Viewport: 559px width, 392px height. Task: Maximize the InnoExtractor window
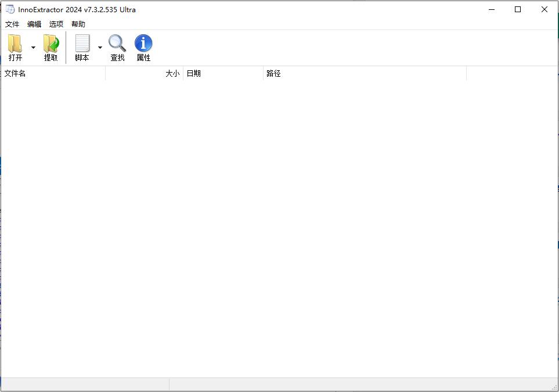pos(518,10)
